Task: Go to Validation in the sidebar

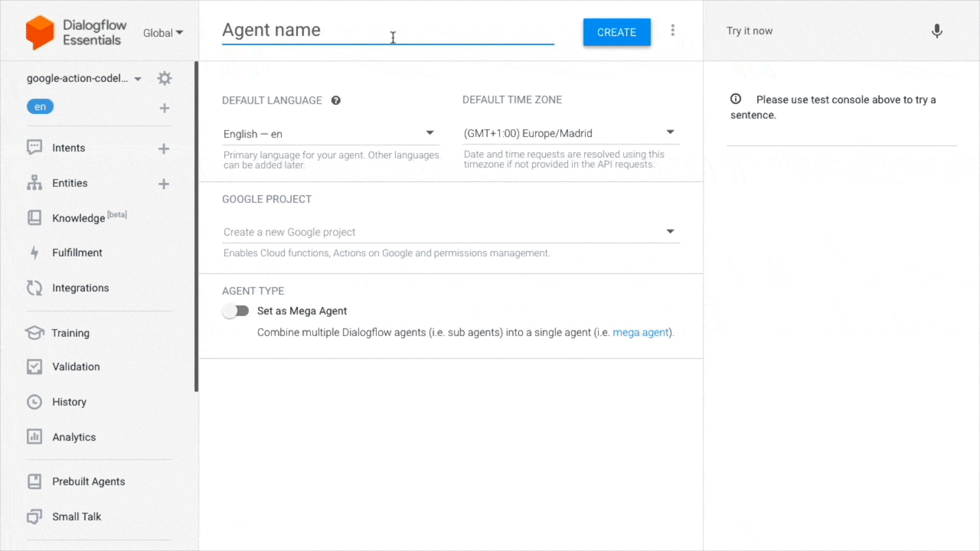Action: 76,367
